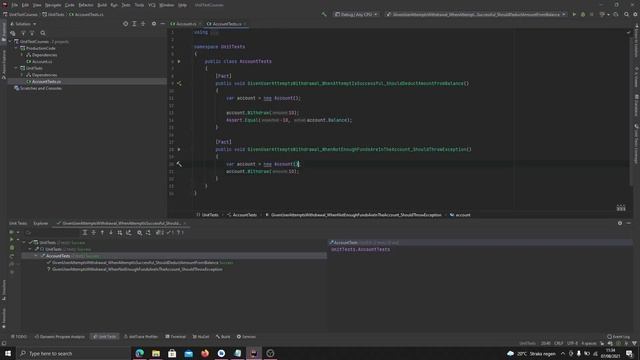Click Locate in Solution target icon

125,24
